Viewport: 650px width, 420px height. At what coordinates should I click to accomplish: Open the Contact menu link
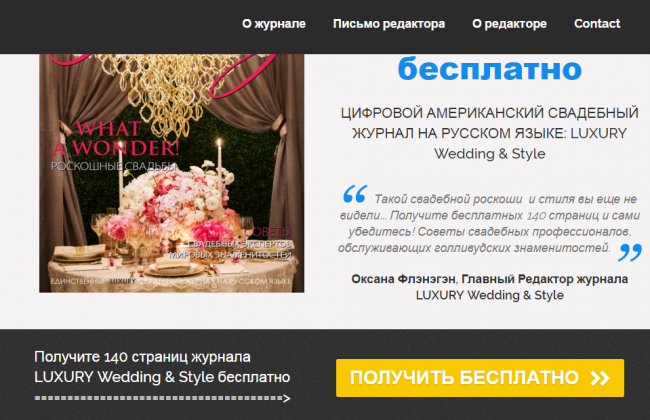point(597,24)
